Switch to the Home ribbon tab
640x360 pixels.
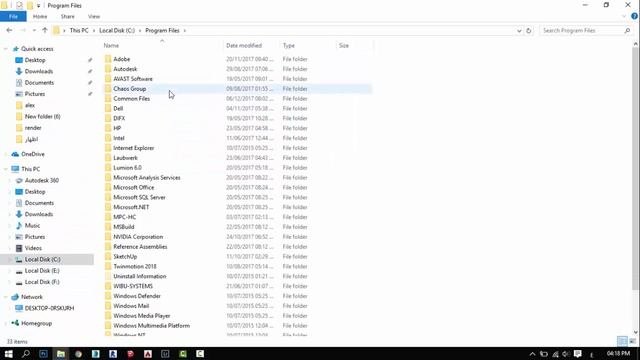coord(40,16)
